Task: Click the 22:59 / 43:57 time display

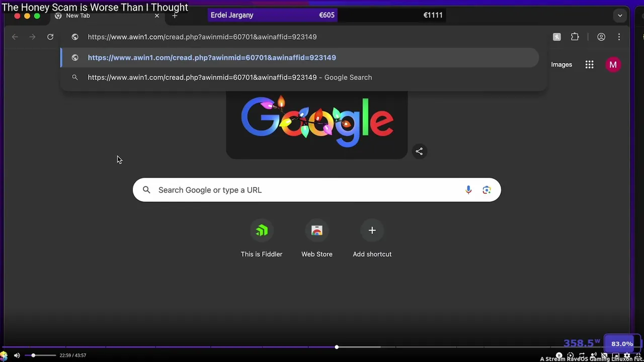Action: pyautogui.click(x=73, y=355)
